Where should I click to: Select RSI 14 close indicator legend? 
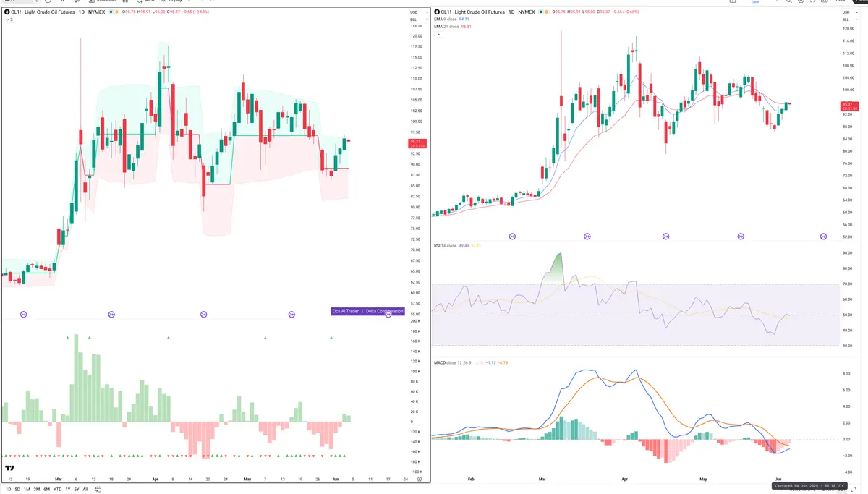coord(445,246)
